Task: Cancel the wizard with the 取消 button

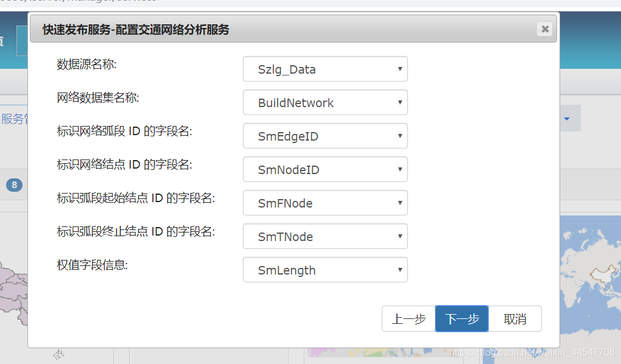Action: pyautogui.click(x=514, y=318)
